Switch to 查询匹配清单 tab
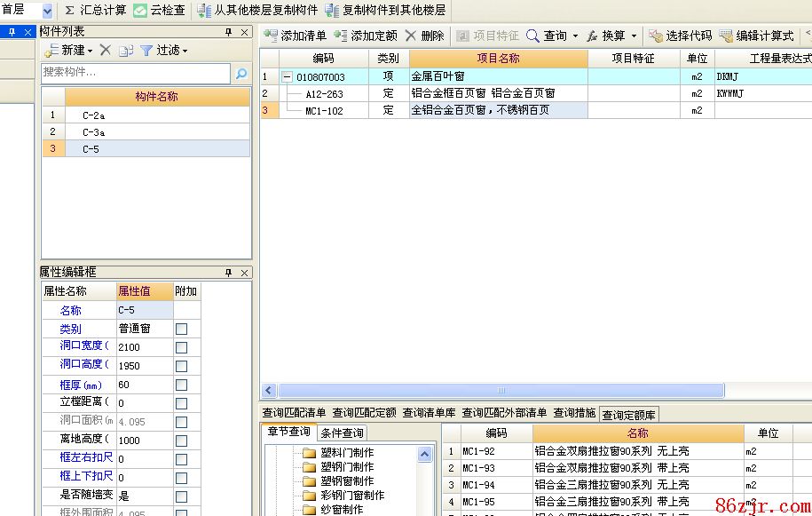 [295, 413]
